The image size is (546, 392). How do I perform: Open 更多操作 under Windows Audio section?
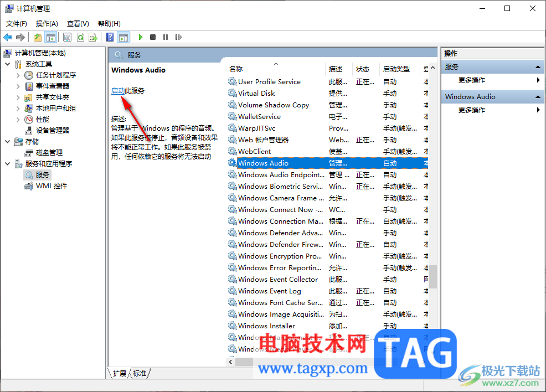pyautogui.click(x=471, y=110)
